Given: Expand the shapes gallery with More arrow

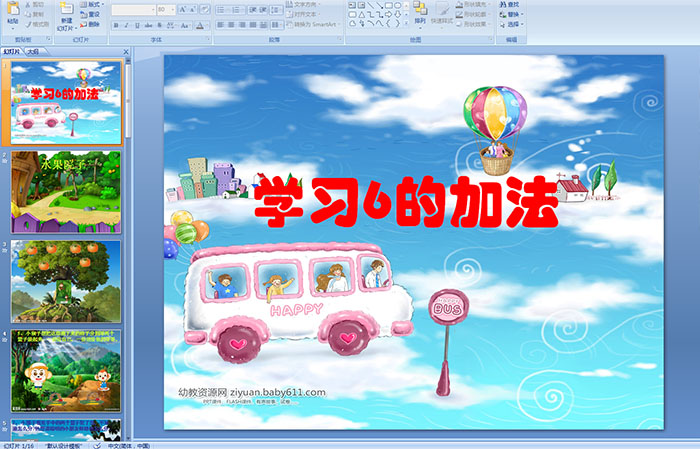Looking at the screenshot, I should click(406, 24).
